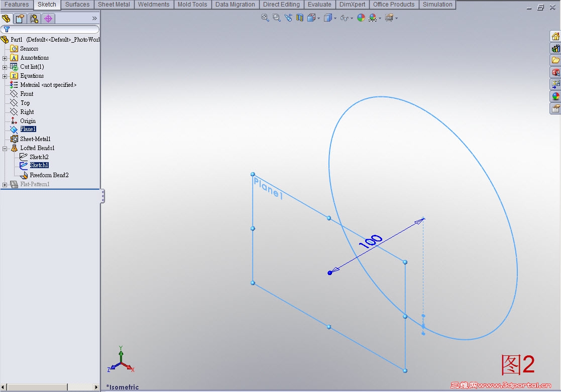This screenshot has width=561, height=392.
Task: Open the ConfigurationManager tab
Action: pos(34,18)
